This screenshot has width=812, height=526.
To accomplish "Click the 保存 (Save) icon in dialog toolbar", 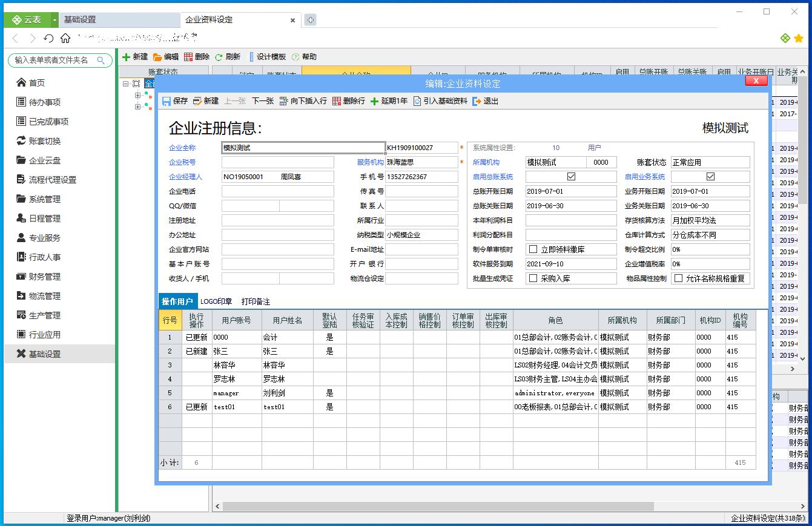I will click(x=166, y=101).
